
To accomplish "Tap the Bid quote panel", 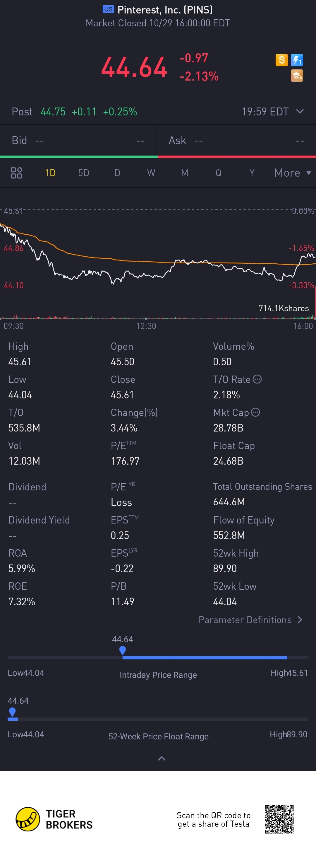I will pyautogui.click(x=78, y=140).
